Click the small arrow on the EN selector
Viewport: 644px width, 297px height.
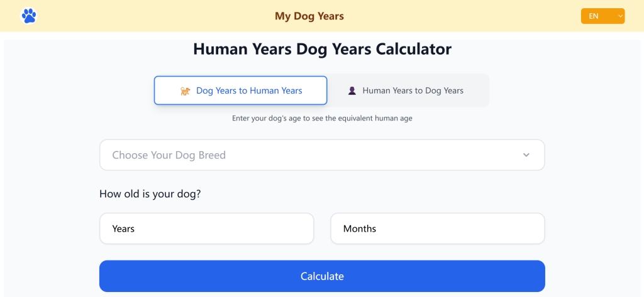click(x=620, y=16)
